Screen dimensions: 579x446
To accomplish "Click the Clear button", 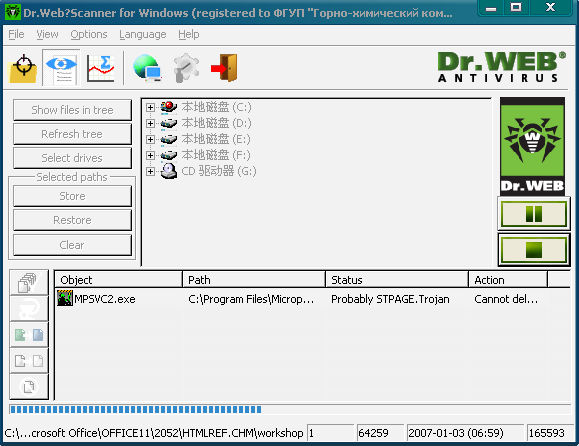I will pos(72,245).
